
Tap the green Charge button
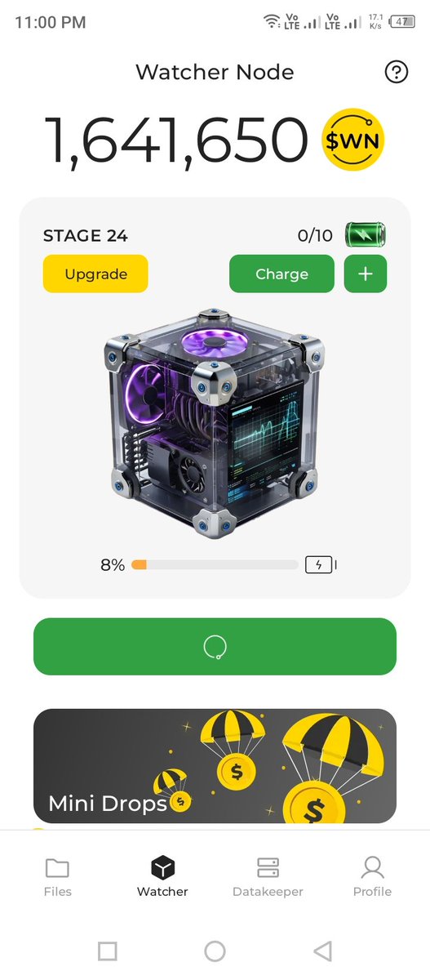coord(281,274)
